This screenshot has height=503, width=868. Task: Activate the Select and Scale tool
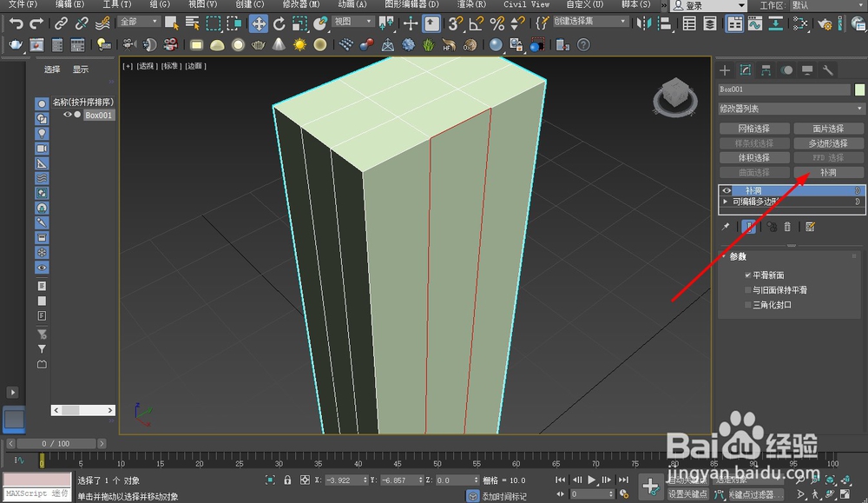pyautogui.click(x=299, y=23)
